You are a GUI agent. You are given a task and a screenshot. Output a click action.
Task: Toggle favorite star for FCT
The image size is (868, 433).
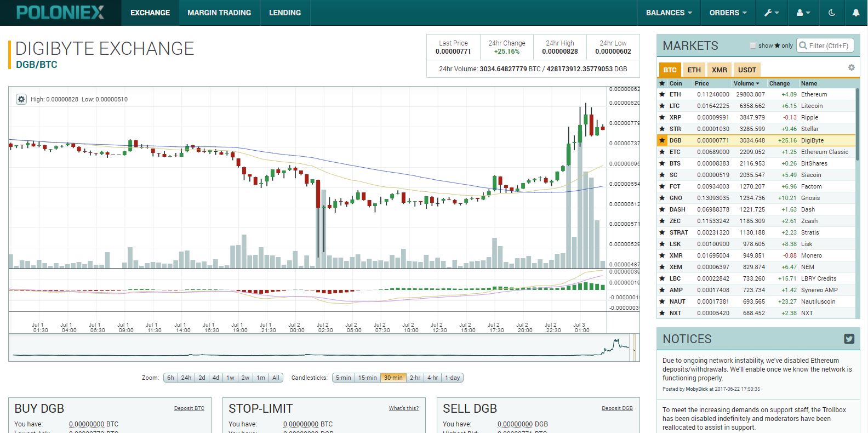pos(662,186)
